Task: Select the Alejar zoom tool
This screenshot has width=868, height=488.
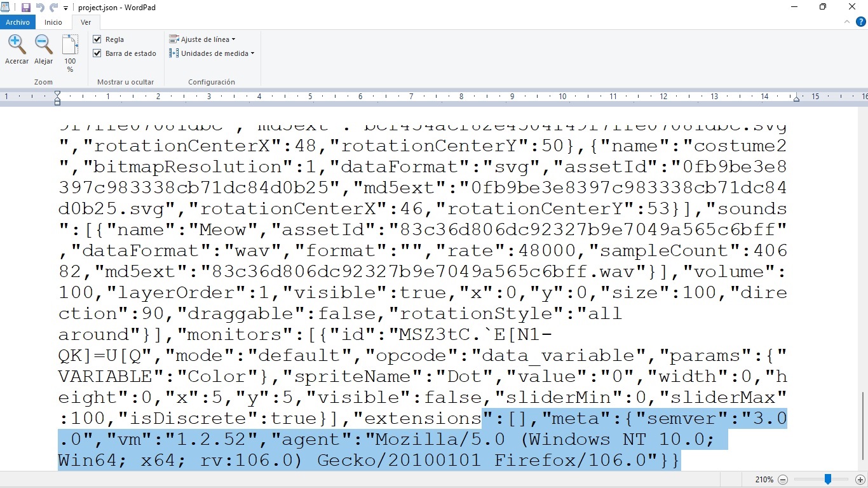Action: 43,44
